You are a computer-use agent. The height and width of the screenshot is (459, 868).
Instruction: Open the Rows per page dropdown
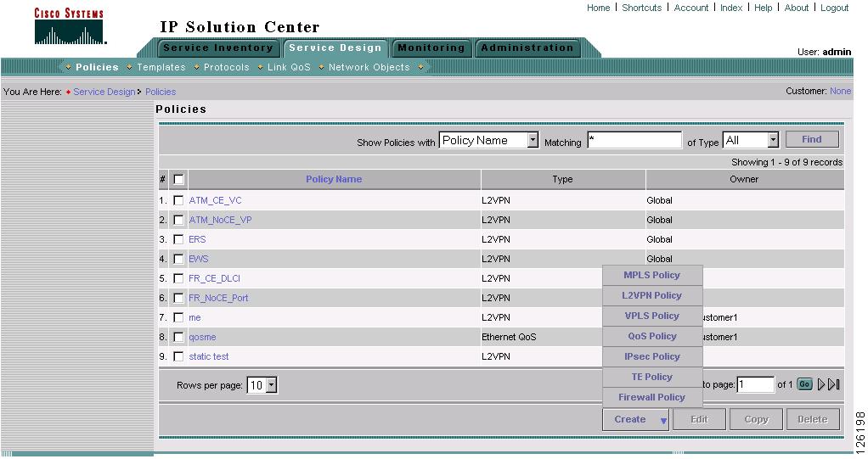click(262, 385)
